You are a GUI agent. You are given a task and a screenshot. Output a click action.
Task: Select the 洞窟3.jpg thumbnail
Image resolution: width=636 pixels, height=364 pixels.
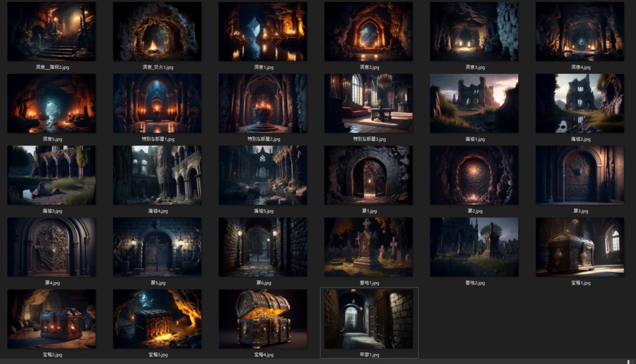pyautogui.click(x=474, y=31)
